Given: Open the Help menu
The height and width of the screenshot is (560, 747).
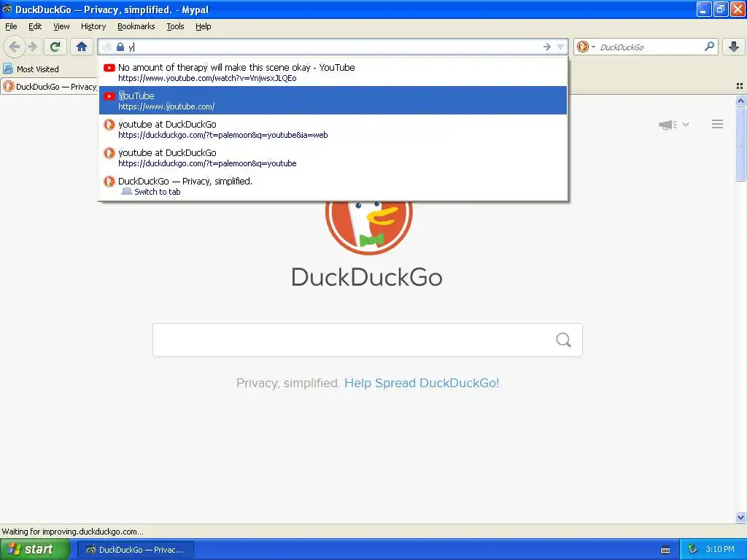Looking at the screenshot, I should [204, 26].
